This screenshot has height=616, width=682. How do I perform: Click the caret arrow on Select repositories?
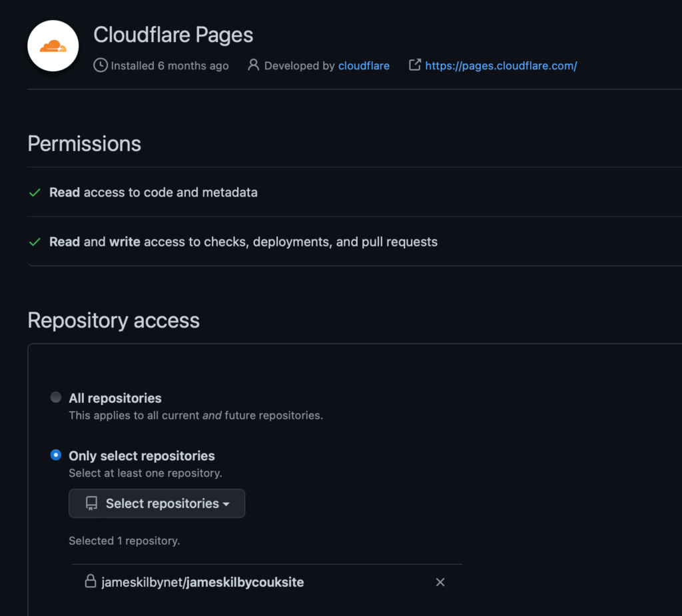pos(226,504)
